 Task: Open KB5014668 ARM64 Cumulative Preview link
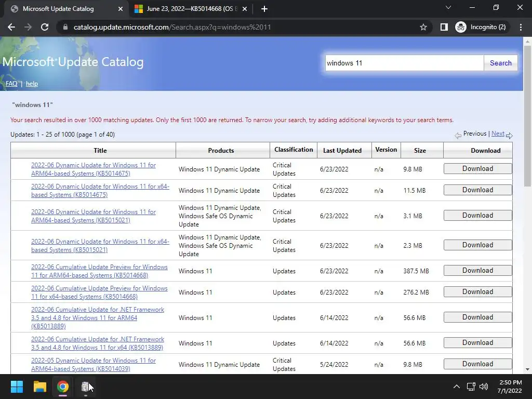point(99,271)
